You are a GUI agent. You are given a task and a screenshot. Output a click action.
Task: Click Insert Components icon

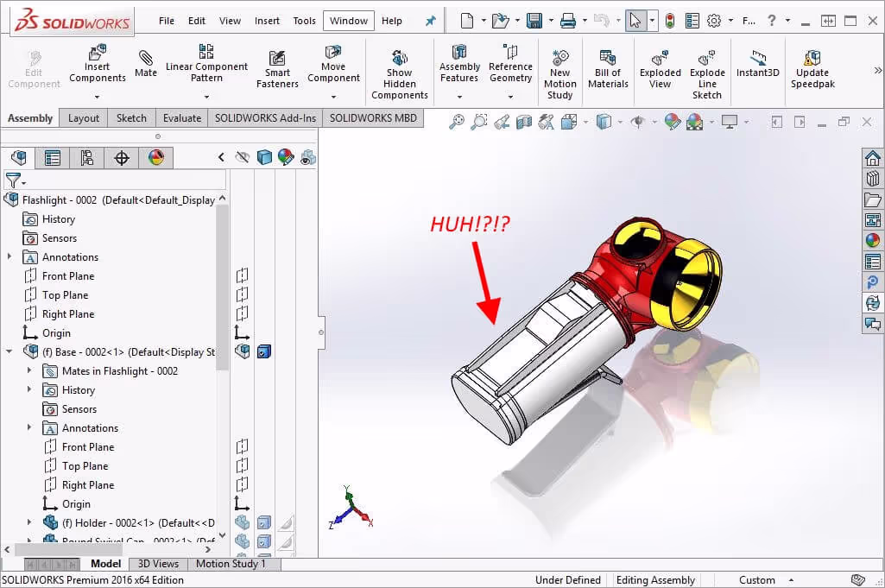point(97,52)
